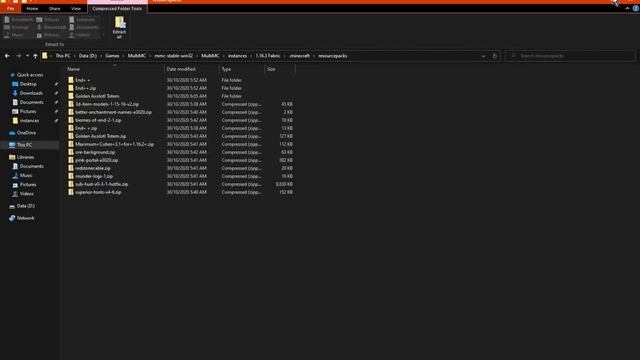The height and width of the screenshot is (360, 640).
Task: Select the Downloads icon in Quick access
Action: [15, 93]
